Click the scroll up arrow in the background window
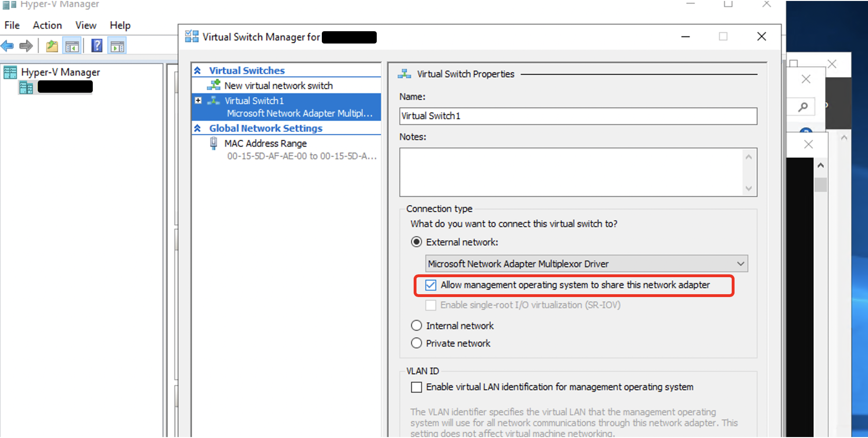The image size is (868, 438). tap(821, 165)
